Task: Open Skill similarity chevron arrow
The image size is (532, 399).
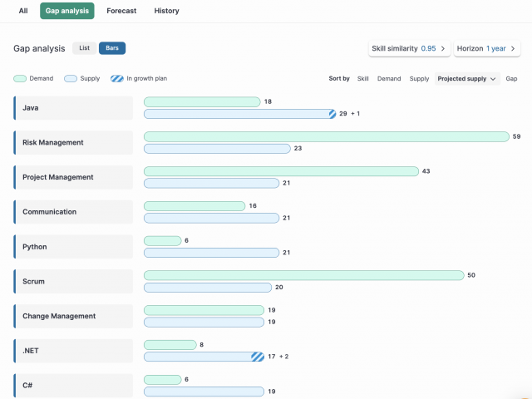Action: click(x=443, y=48)
